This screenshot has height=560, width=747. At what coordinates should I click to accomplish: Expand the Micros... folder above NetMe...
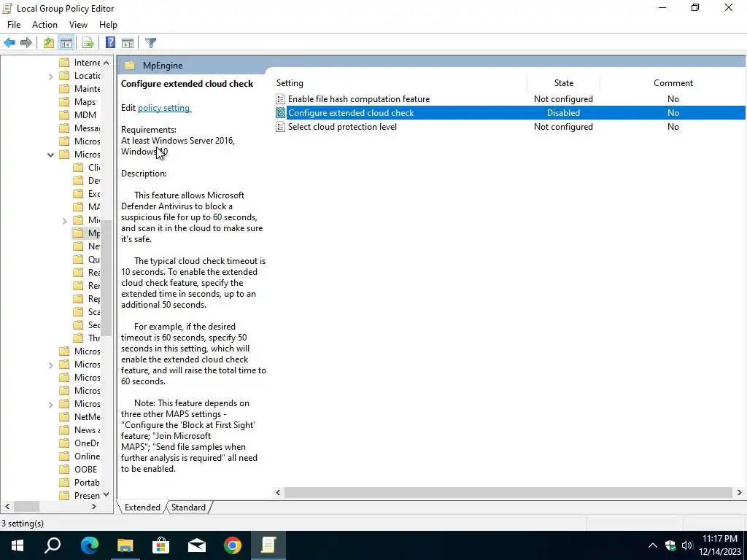pyautogui.click(x=50, y=404)
